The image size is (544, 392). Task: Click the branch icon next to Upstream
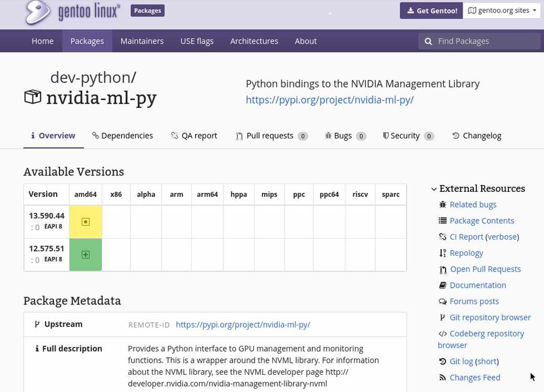click(37, 324)
